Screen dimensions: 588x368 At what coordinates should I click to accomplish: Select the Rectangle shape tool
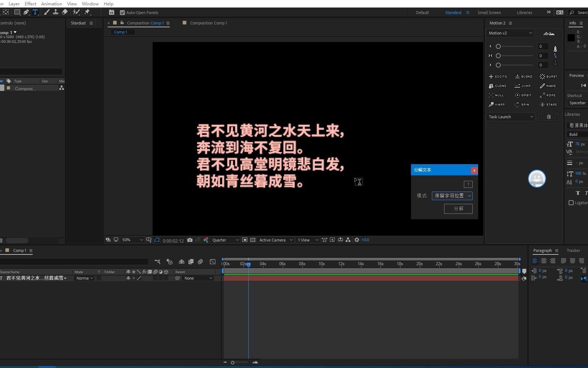17,12
